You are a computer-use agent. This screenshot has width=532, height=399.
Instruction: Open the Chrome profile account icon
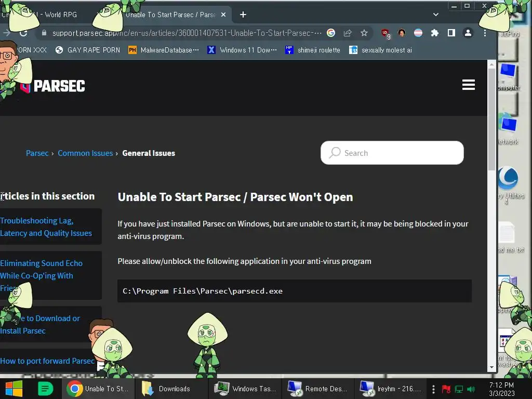click(x=468, y=33)
